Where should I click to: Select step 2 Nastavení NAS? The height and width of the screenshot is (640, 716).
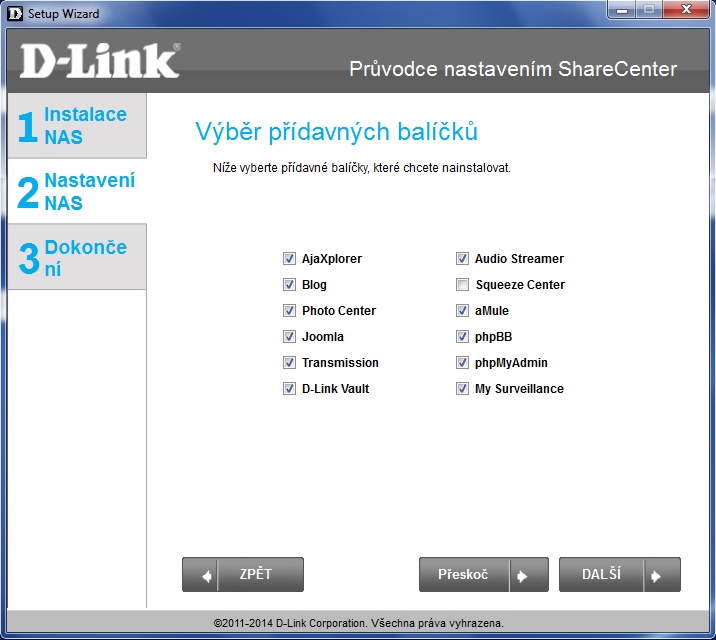point(77,191)
